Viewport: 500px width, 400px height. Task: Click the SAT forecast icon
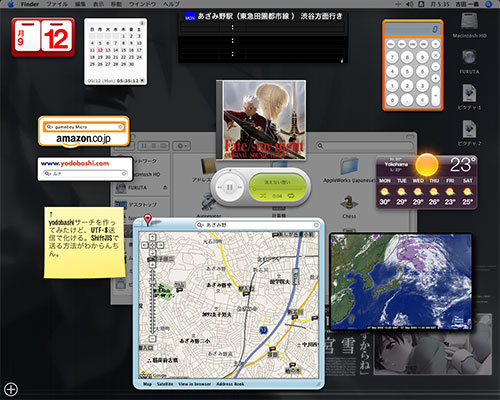tap(467, 192)
